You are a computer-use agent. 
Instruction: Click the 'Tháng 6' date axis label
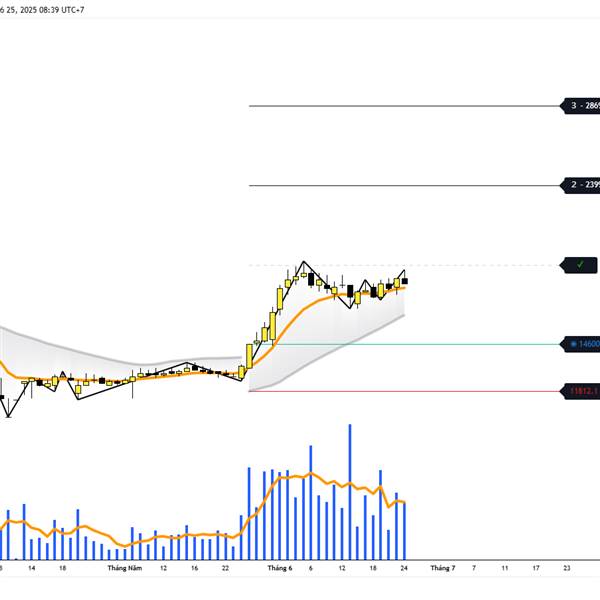coord(280,568)
